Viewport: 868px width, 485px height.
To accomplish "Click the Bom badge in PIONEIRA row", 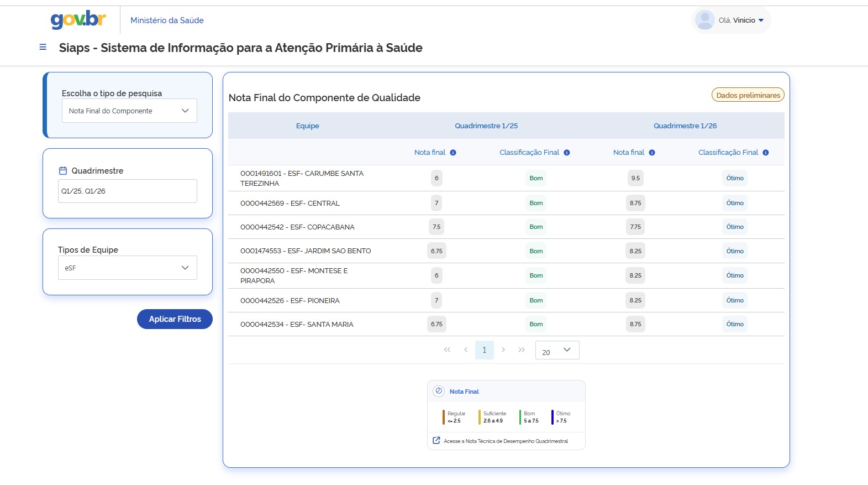I will pyautogui.click(x=536, y=300).
